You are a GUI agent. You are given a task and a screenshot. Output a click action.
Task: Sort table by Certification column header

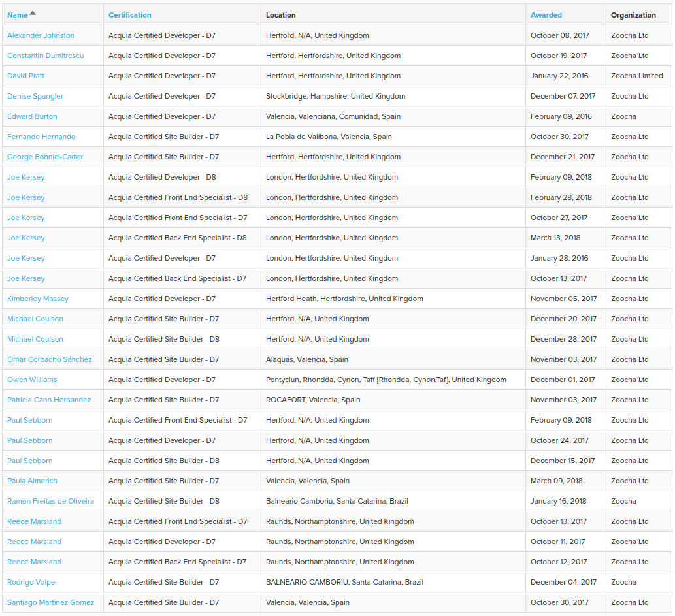coord(129,15)
